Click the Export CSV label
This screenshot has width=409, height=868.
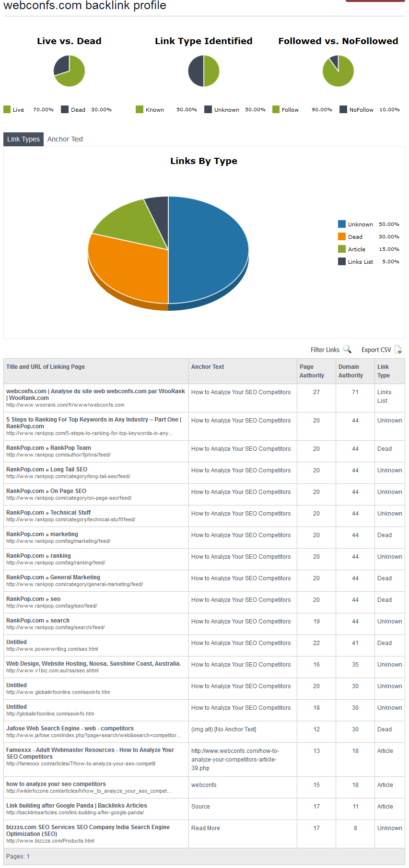click(376, 350)
